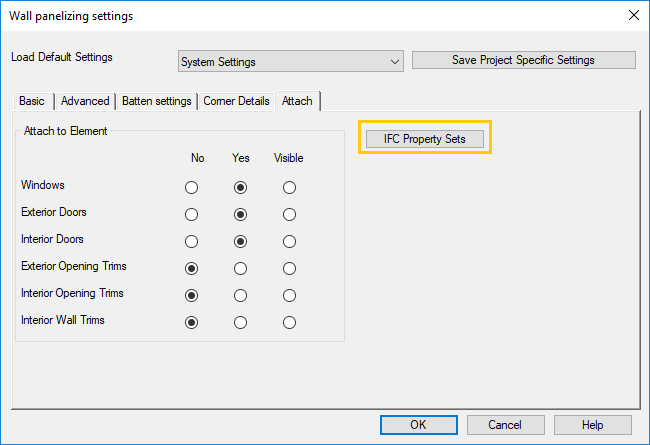Image resolution: width=650 pixels, height=445 pixels.
Task: Open the IFC Property Sets dialog
Action: click(x=426, y=138)
